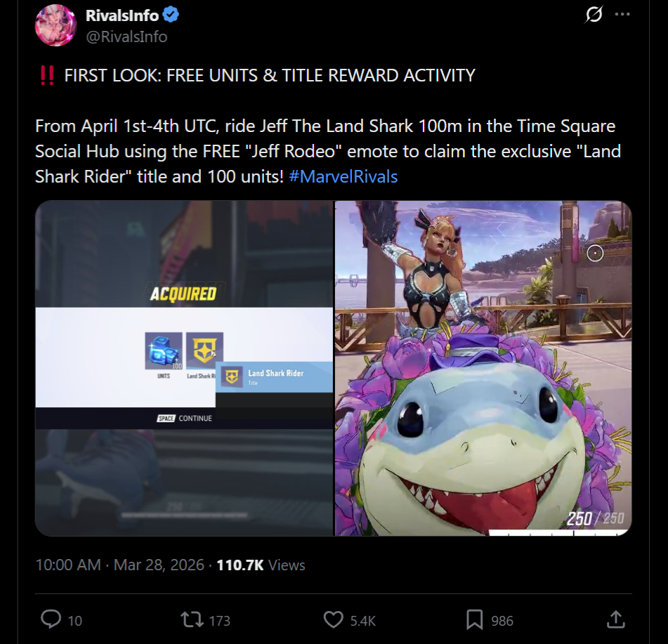The width and height of the screenshot is (668, 644).
Task: View the 110.7K Views analytics
Action: [x=261, y=565]
